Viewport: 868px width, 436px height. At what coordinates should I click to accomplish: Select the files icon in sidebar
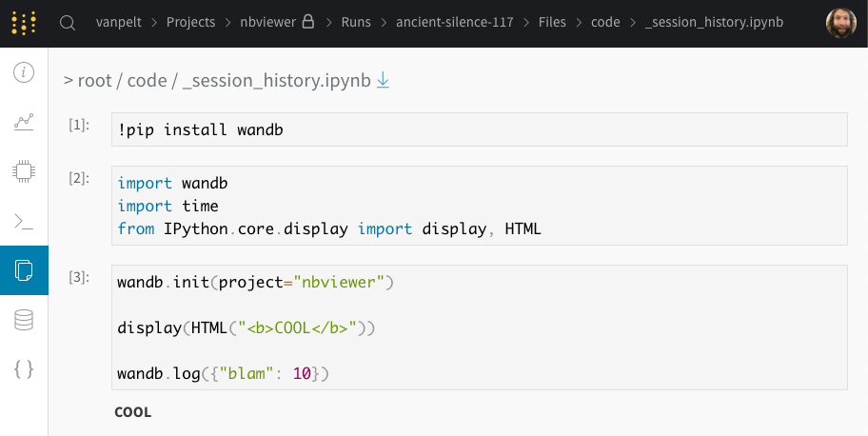pyautogui.click(x=24, y=270)
